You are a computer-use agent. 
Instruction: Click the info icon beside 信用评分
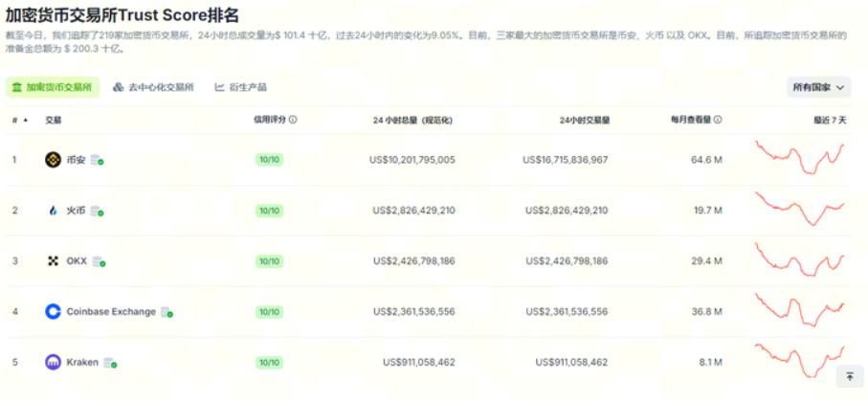click(293, 121)
